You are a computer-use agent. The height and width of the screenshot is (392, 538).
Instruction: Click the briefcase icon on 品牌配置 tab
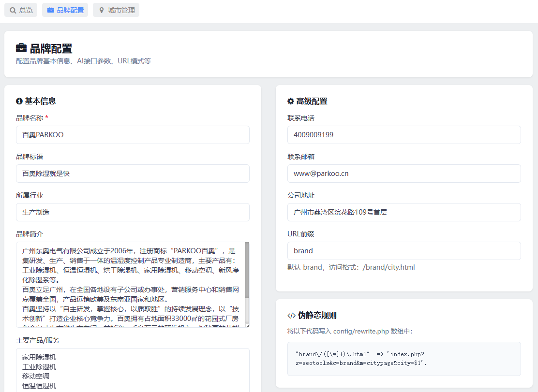50,10
